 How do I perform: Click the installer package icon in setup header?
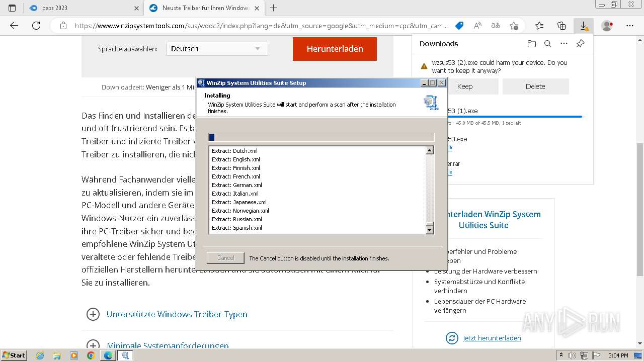click(x=431, y=102)
